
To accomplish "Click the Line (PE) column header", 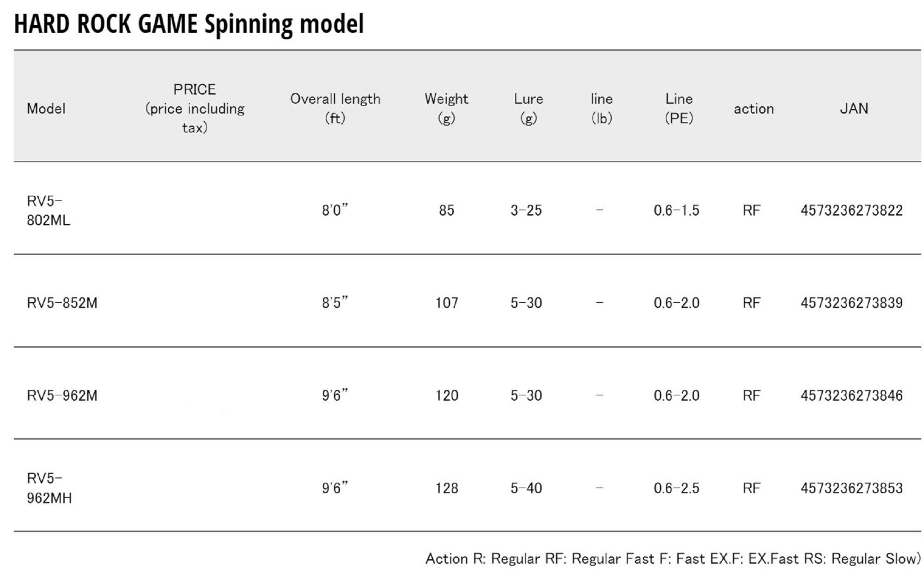I will (679, 108).
